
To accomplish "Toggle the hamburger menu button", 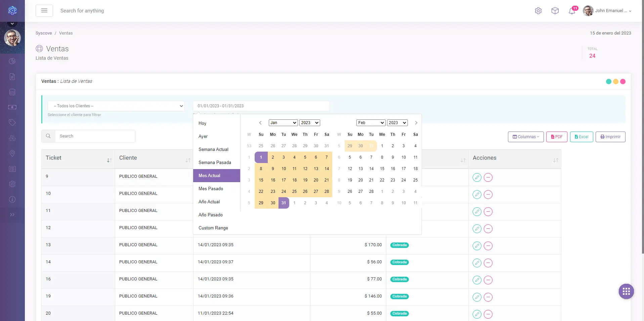I will click(x=44, y=11).
